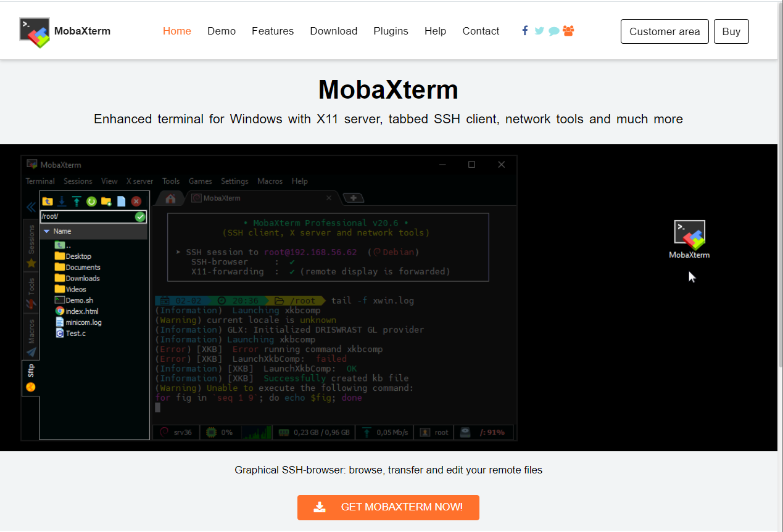This screenshot has width=783, height=532.
Task: Click the red delete icon in SFTP toolbar
Action: (136, 201)
